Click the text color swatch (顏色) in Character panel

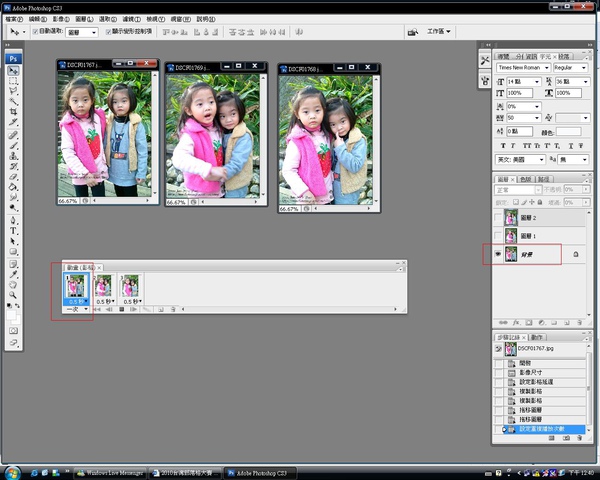coord(568,132)
